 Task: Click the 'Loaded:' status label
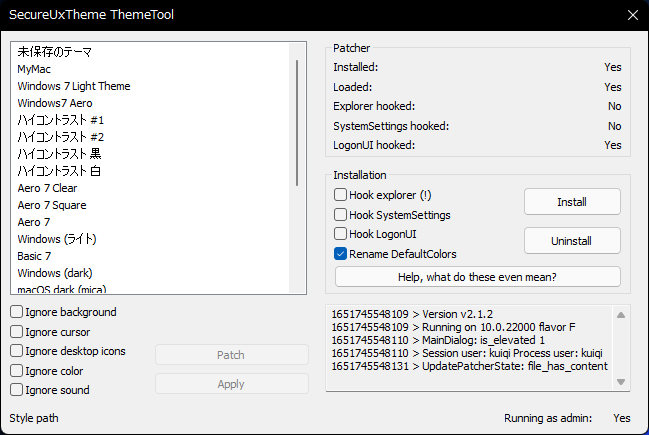[x=353, y=87]
